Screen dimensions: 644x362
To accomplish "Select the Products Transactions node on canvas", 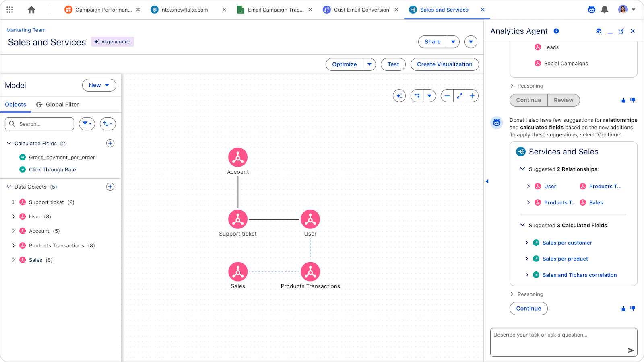I will [310, 272].
